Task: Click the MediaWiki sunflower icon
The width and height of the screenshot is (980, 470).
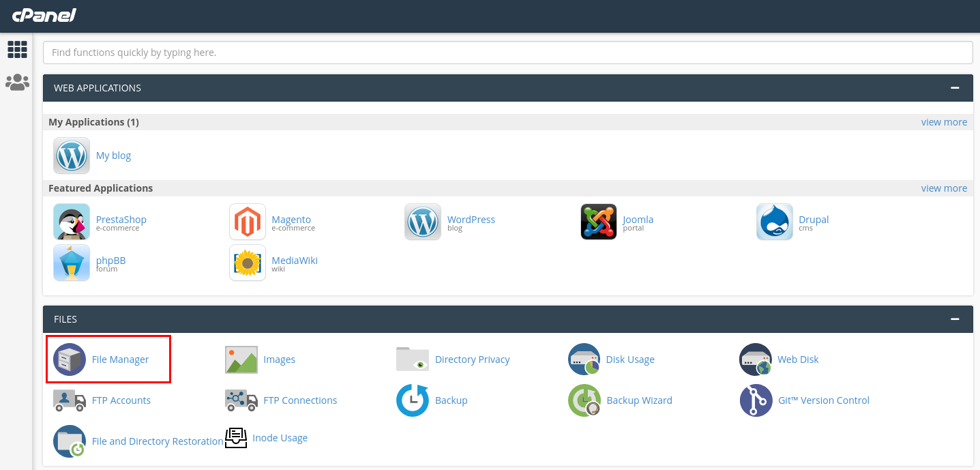Action: [x=248, y=263]
